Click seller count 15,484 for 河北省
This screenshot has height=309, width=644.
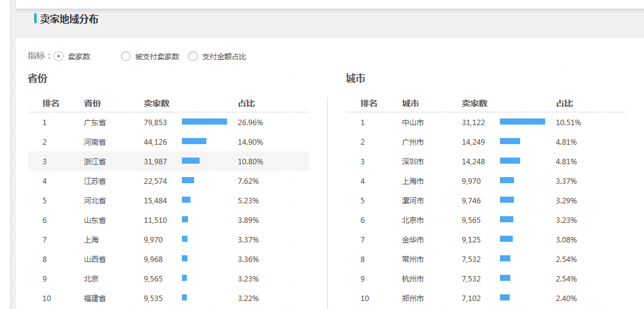point(155,200)
